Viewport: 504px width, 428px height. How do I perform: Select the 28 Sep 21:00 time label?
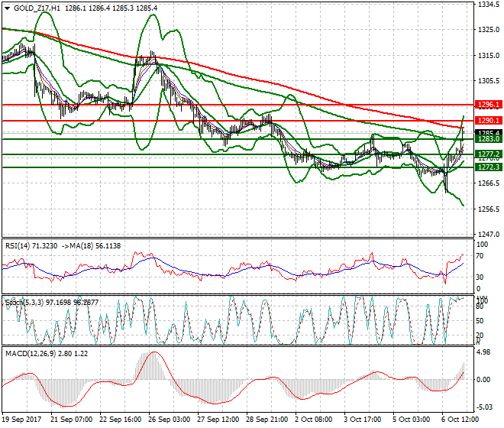[x=267, y=420]
